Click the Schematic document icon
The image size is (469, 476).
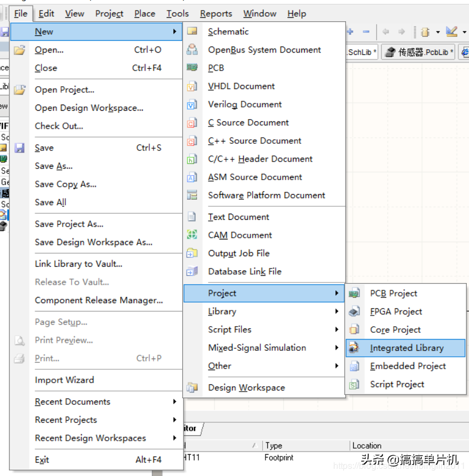pyautogui.click(x=192, y=31)
